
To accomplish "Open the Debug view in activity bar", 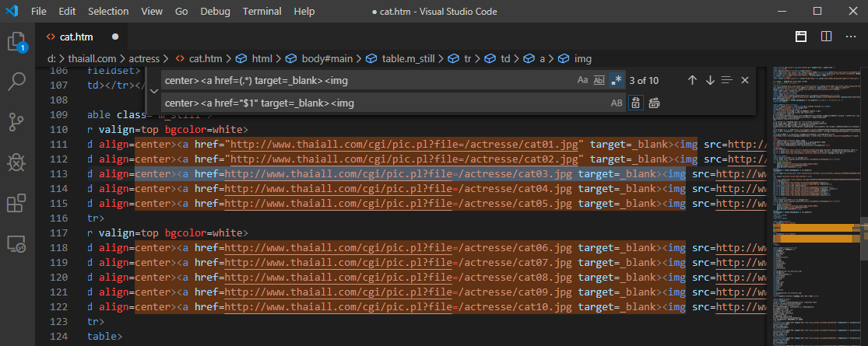I will [x=17, y=162].
